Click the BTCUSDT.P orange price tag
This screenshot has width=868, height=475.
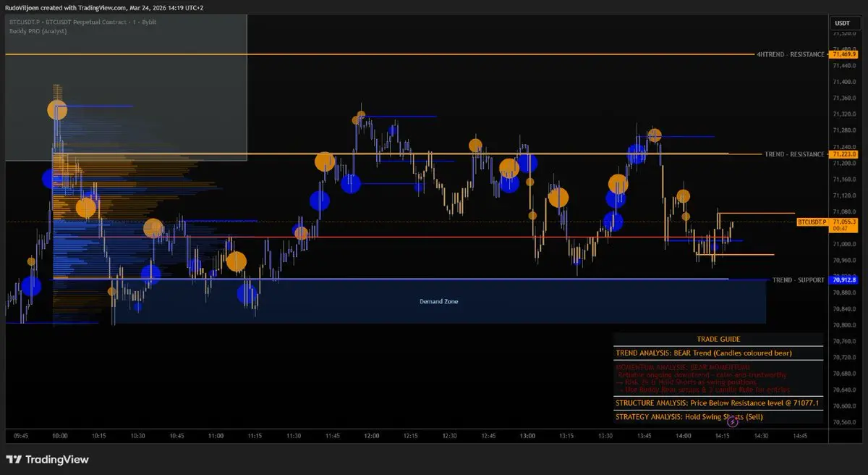[x=812, y=221]
